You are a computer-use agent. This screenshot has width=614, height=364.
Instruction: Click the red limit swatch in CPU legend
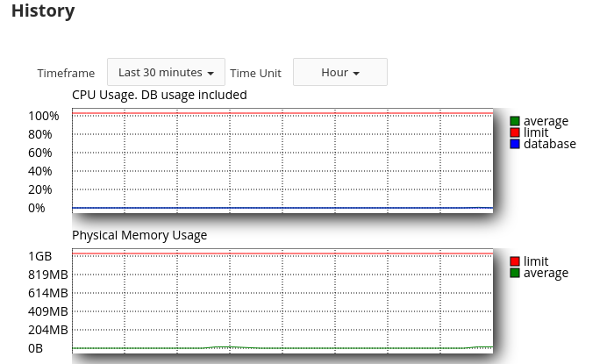(x=515, y=132)
